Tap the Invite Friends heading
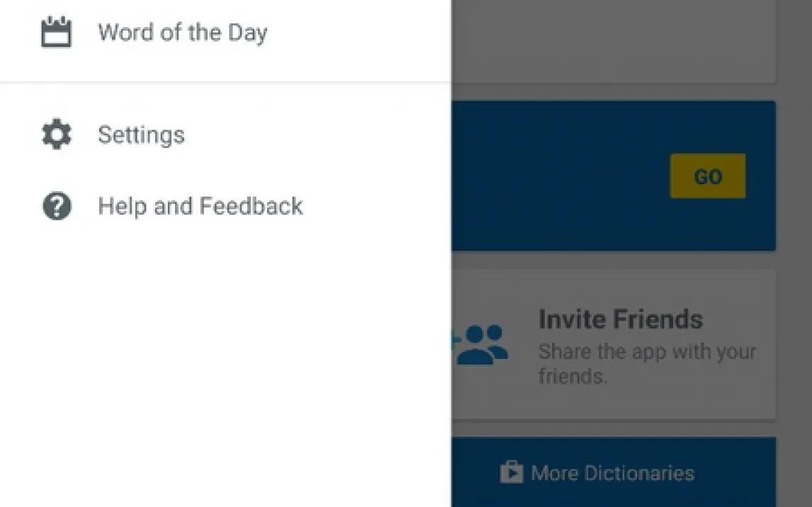812x507 pixels. (x=620, y=319)
